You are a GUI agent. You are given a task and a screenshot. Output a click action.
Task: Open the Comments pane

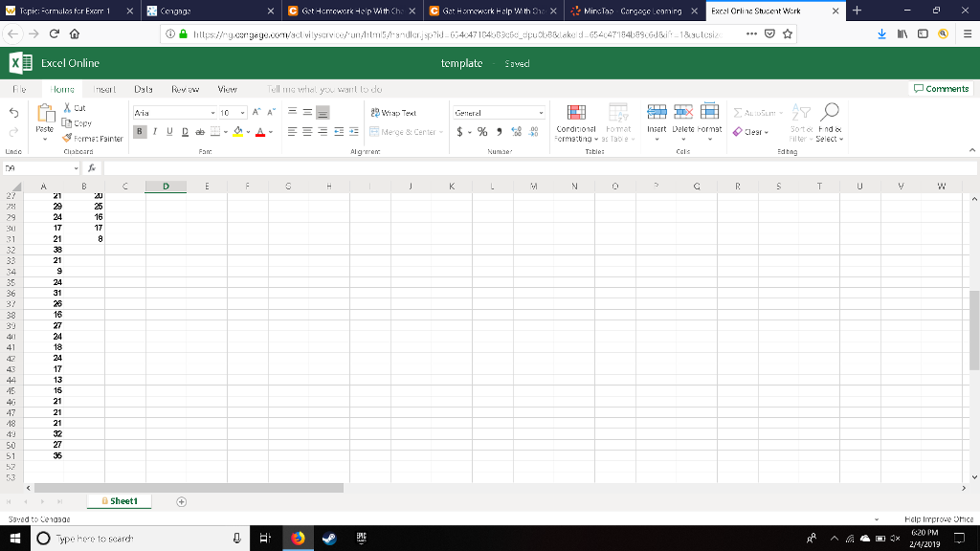click(941, 89)
